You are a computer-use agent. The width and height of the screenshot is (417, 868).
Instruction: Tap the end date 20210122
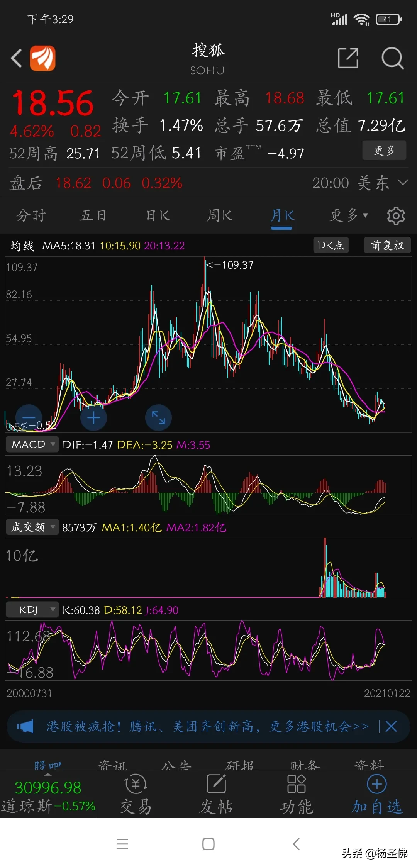(387, 693)
